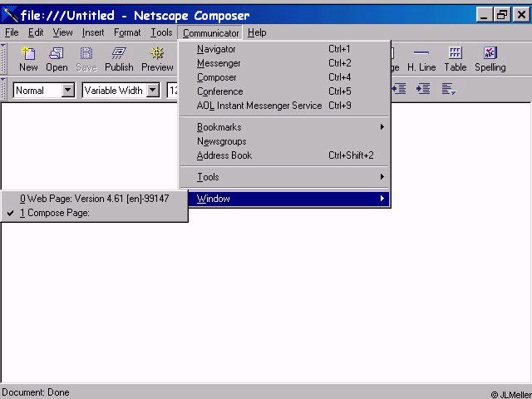Switch to the checked 1 Compose Page window

[x=94, y=213]
